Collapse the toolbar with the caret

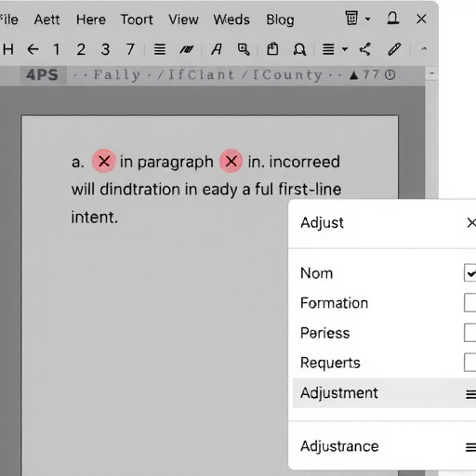click(424, 48)
